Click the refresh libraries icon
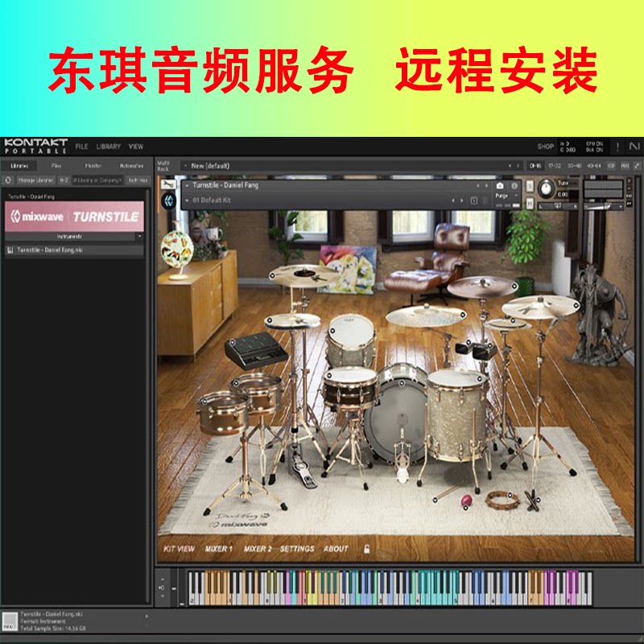The width and height of the screenshot is (644, 644). (8, 180)
